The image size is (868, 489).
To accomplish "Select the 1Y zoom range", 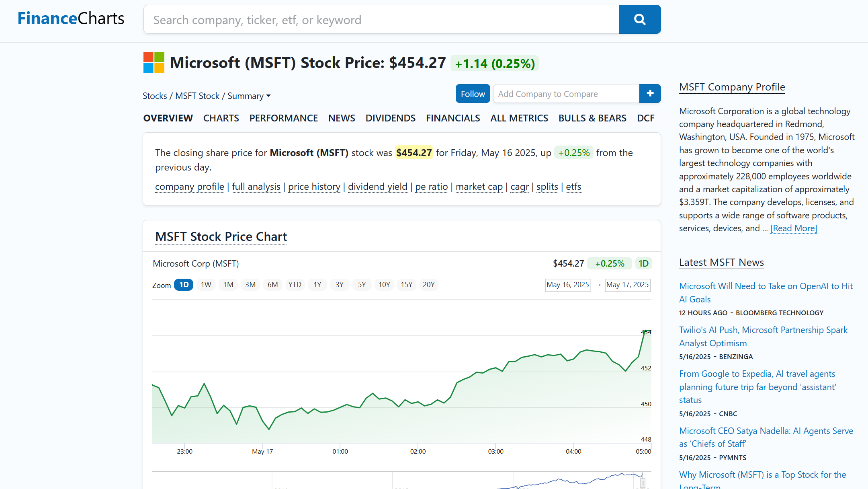I will (x=317, y=285).
